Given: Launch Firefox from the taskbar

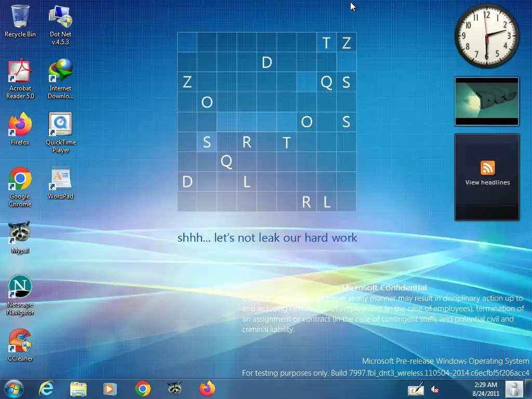Looking at the screenshot, I should point(207,389).
